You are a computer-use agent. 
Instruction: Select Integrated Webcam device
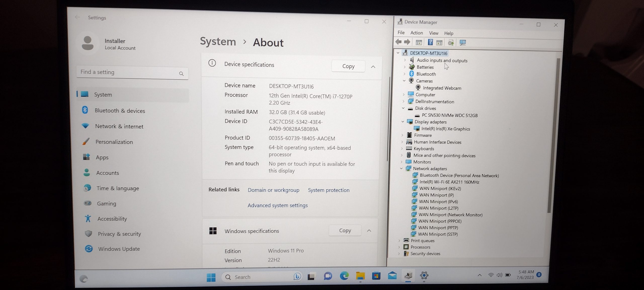click(442, 88)
